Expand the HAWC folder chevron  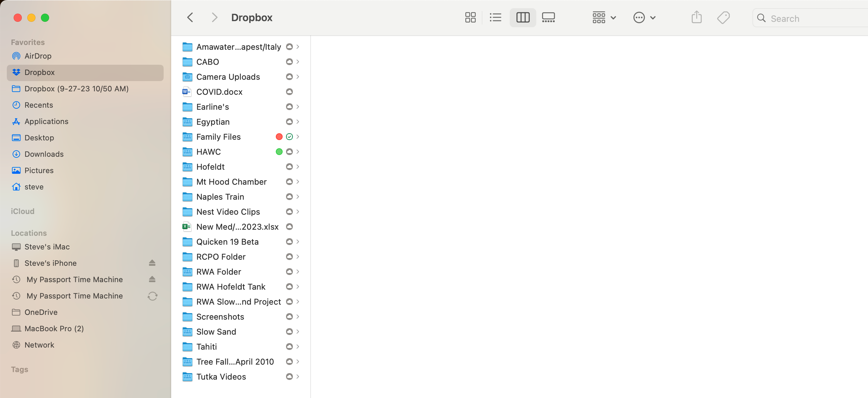[x=298, y=152]
